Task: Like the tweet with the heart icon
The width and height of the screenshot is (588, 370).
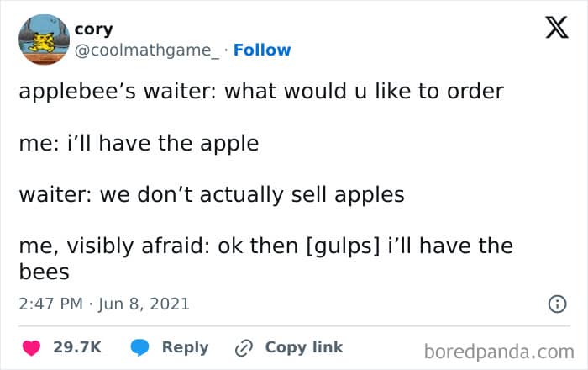Action: pos(31,347)
